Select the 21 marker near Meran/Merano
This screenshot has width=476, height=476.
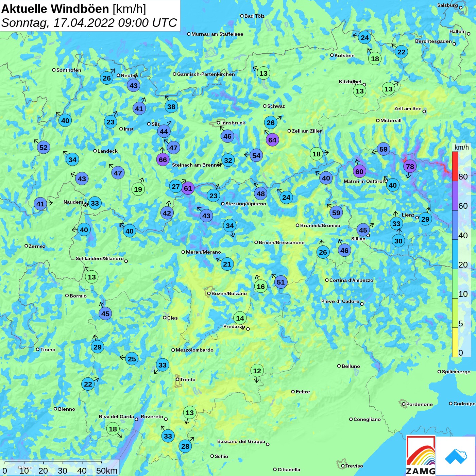pos(227,264)
